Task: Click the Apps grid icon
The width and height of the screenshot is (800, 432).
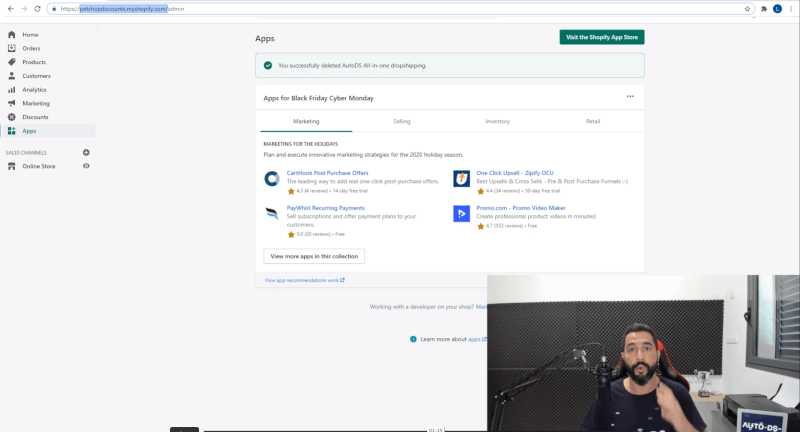Action: tap(12, 131)
